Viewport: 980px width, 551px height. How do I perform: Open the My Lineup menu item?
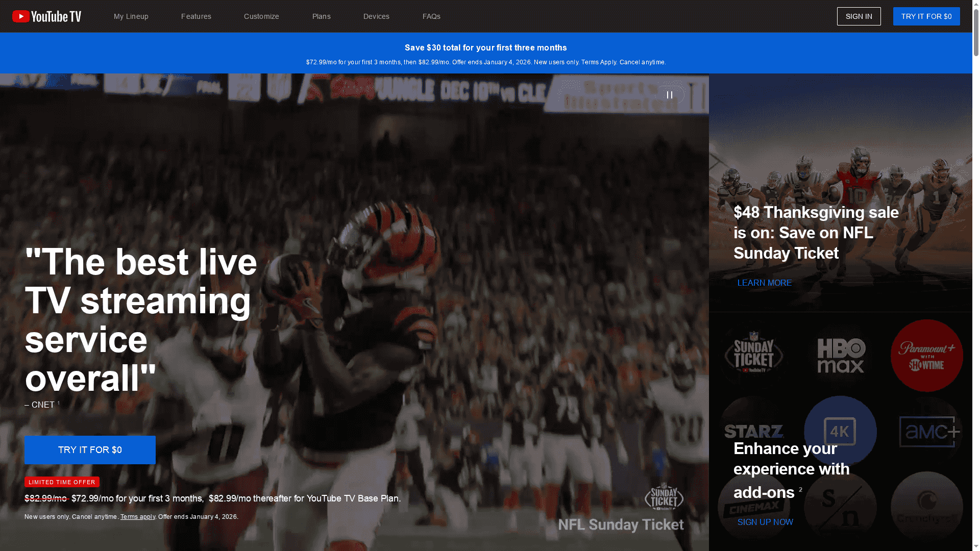coord(131,16)
